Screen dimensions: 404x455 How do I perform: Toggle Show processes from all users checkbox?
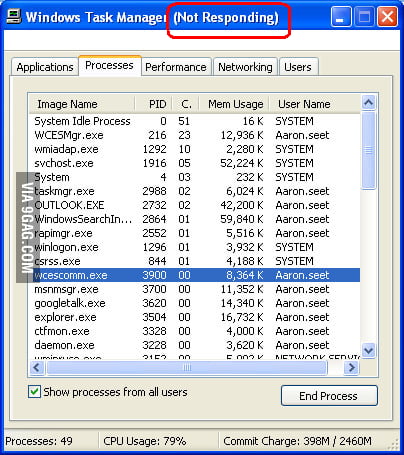[35, 392]
